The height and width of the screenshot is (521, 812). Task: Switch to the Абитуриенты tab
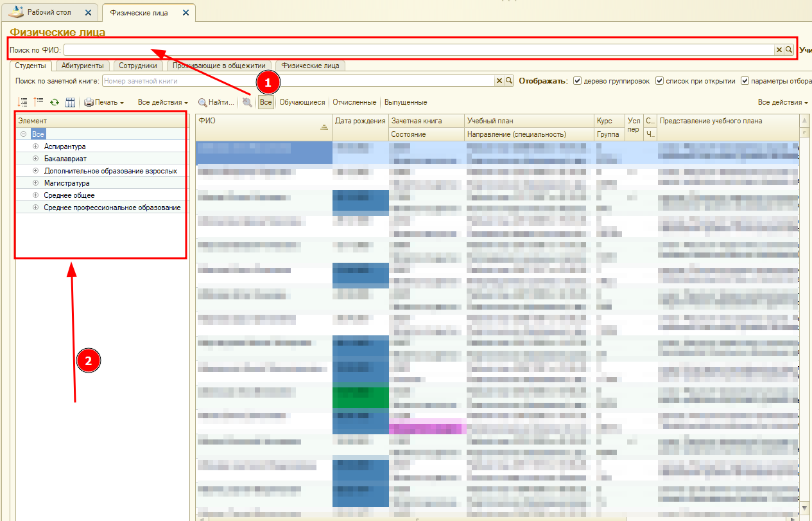coord(83,66)
